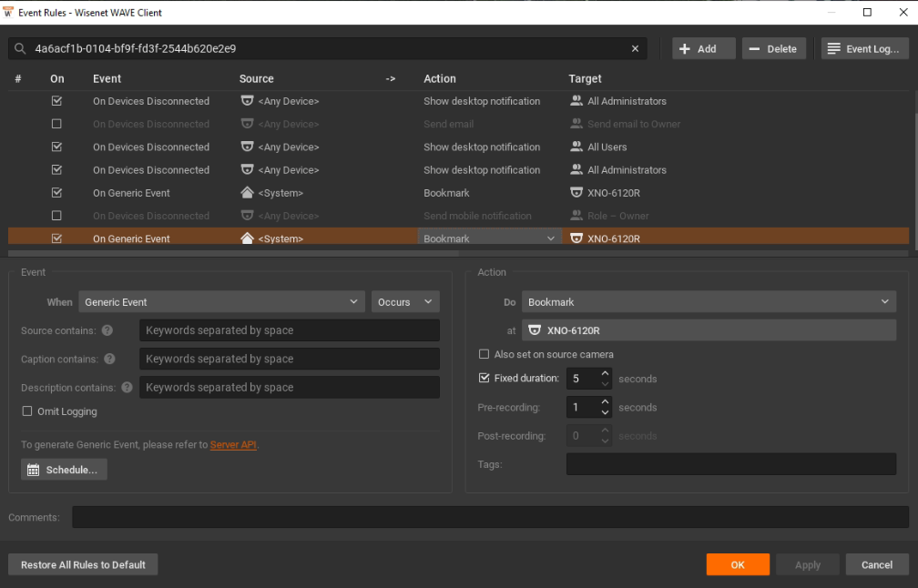Click the user icon next to Send email to Owner
Viewport: 918px width, 588px height.
(576, 124)
